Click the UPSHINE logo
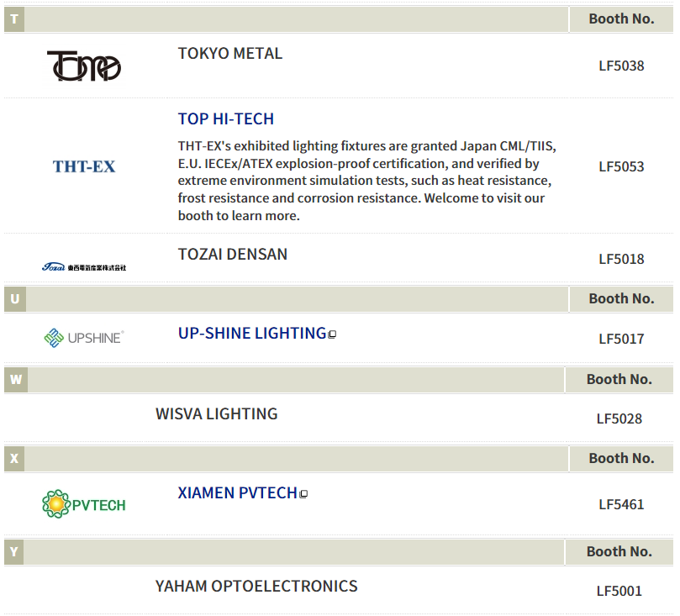Viewport: 680px width, 616px height. [84, 338]
